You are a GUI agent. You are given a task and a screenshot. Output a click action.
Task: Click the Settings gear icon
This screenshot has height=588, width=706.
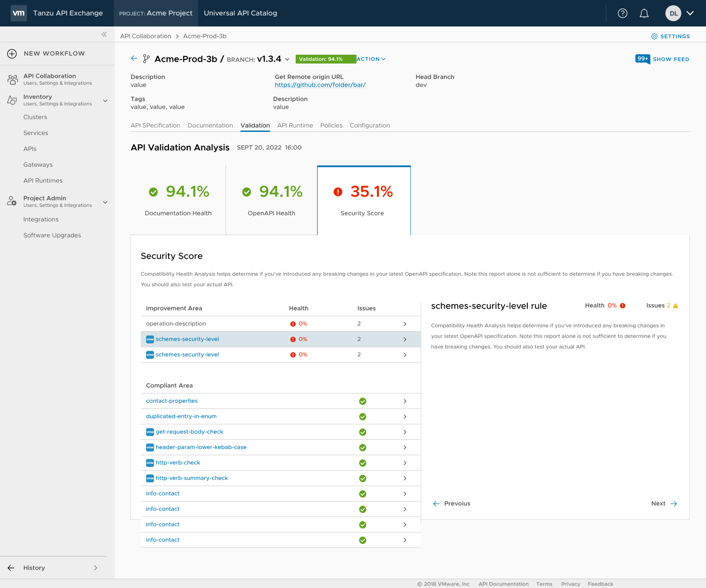pos(654,36)
